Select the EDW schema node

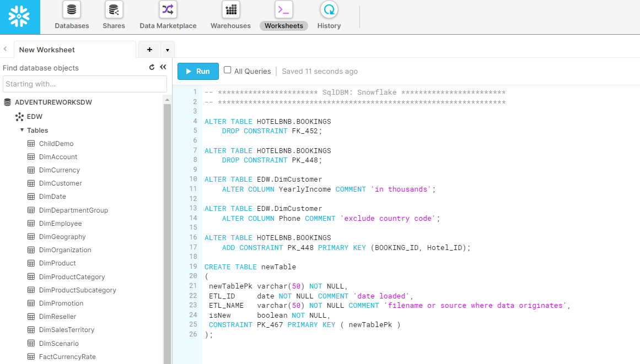coord(34,117)
